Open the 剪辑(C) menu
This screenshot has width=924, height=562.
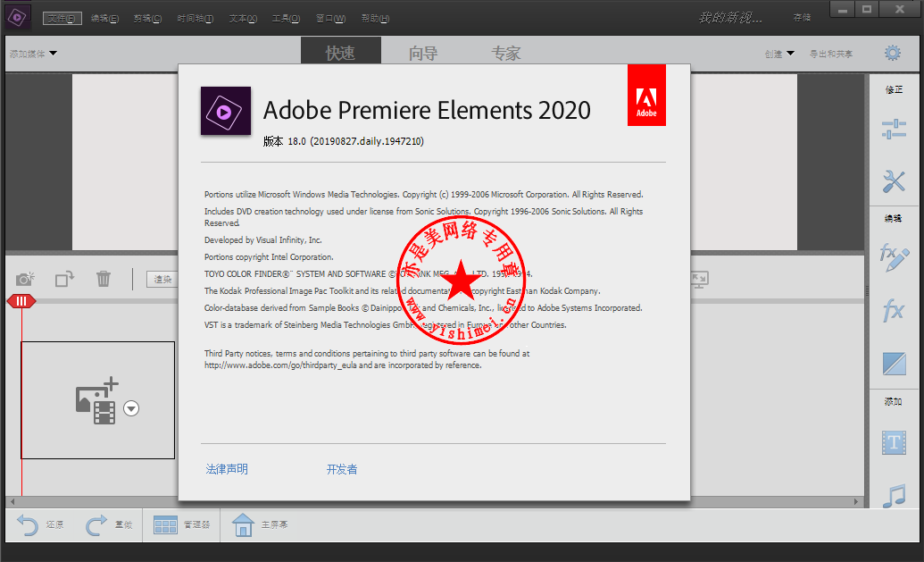[147, 18]
